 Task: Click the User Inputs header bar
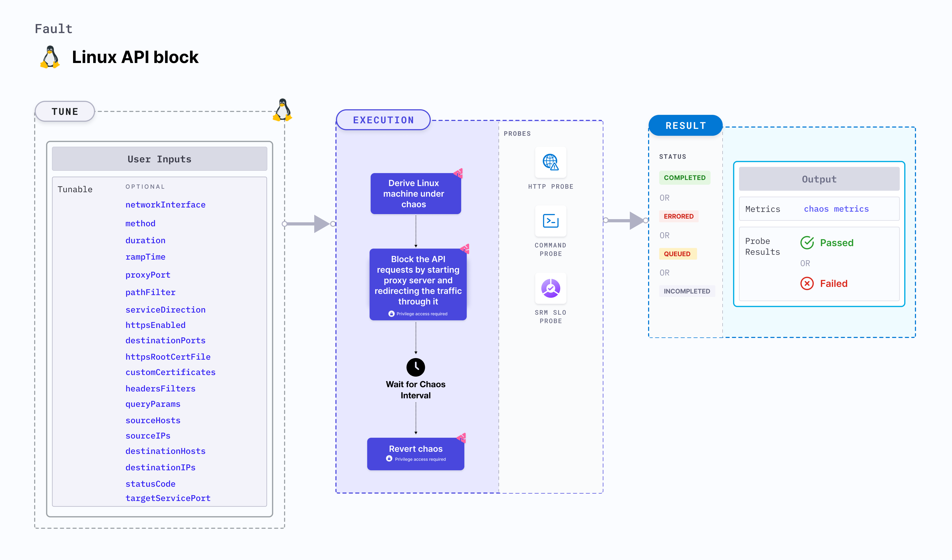[159, 159]
